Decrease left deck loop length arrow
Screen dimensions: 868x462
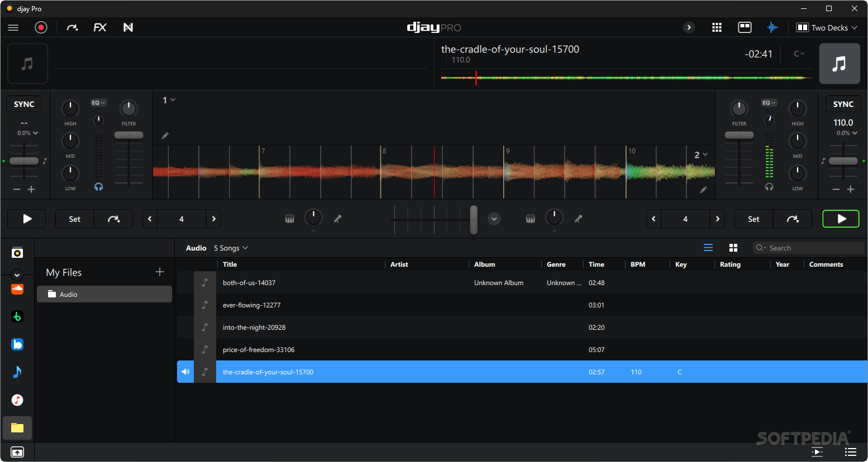(150, 219)
